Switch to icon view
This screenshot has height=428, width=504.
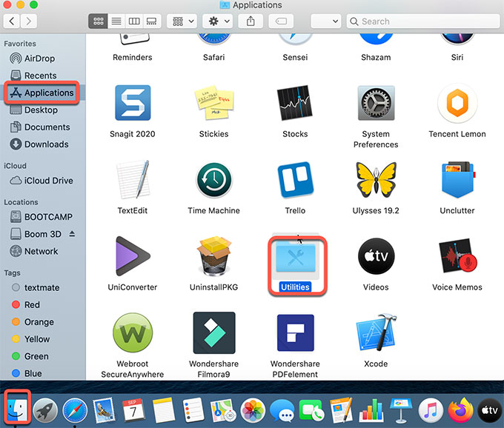tap(98, 21)
